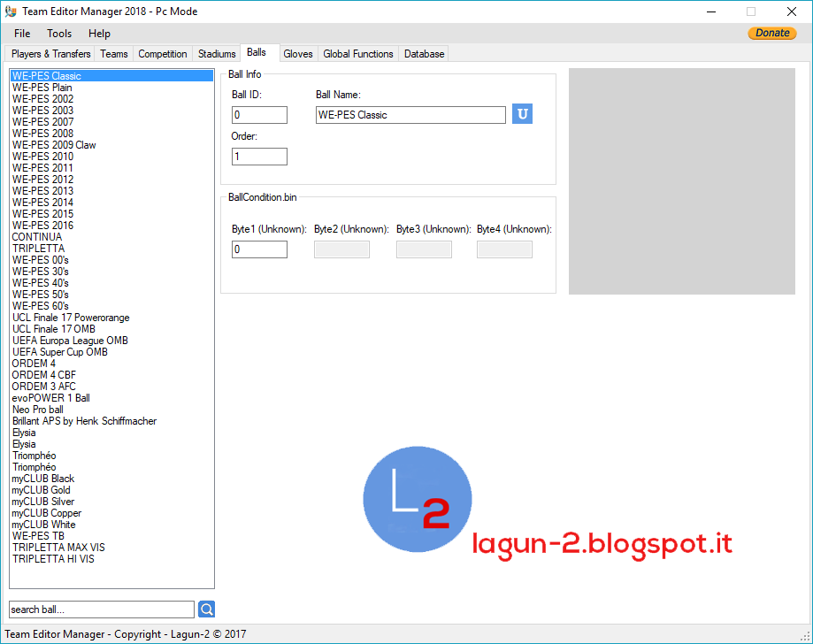Viewport: 813px width, 644px height.
Task: Select WE-PES 2009 Claw ball
Action: [x=112, y=145]
